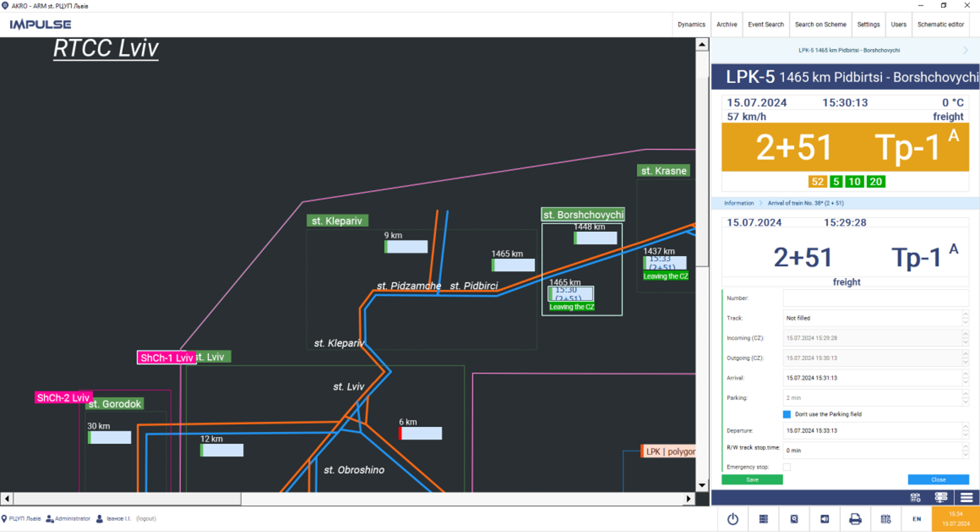Click the server list icon beside power

pyautogui.click(x=763, y=519)
